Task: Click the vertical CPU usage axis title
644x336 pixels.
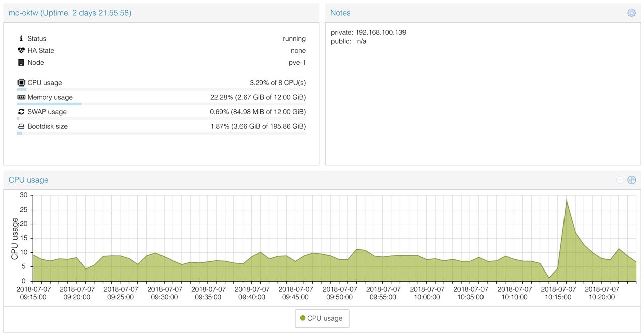Action: pos(14,238)
